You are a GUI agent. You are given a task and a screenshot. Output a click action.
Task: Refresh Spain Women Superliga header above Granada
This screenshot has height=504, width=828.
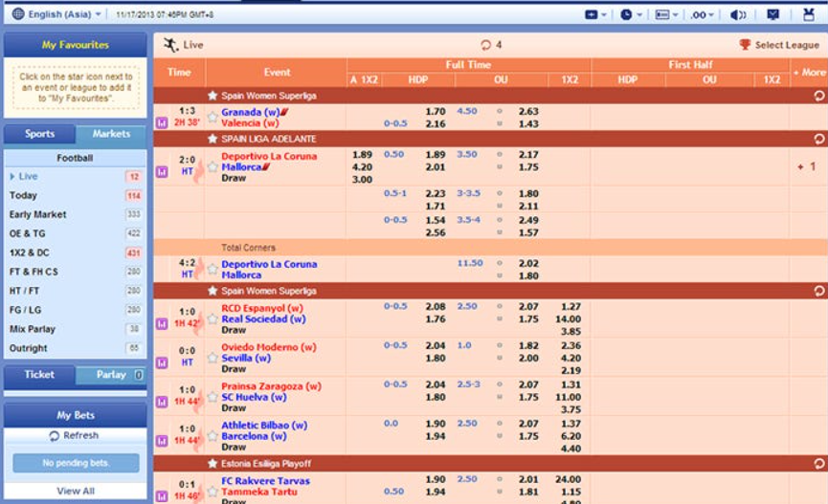tap(819, 96)
